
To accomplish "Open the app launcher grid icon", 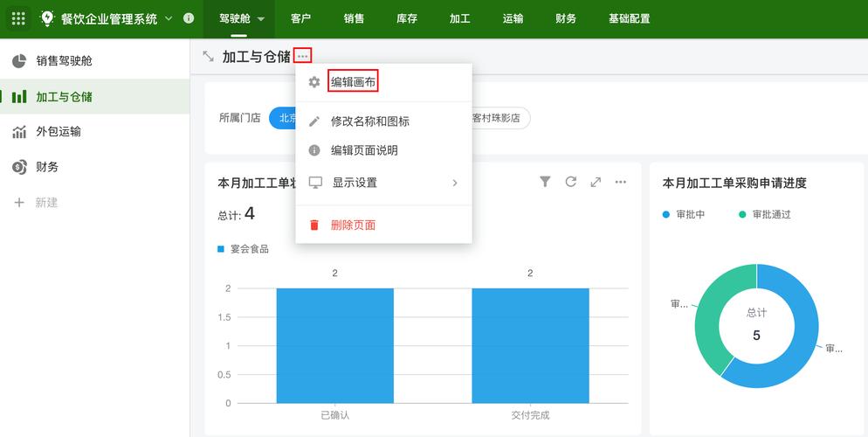I will point(18,18).
